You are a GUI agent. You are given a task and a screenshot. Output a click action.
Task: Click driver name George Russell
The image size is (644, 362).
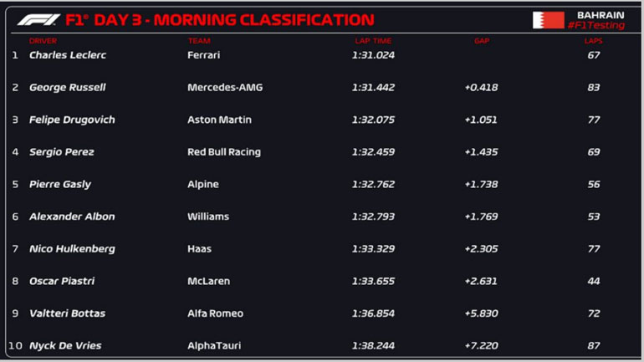tap(67, 87)
